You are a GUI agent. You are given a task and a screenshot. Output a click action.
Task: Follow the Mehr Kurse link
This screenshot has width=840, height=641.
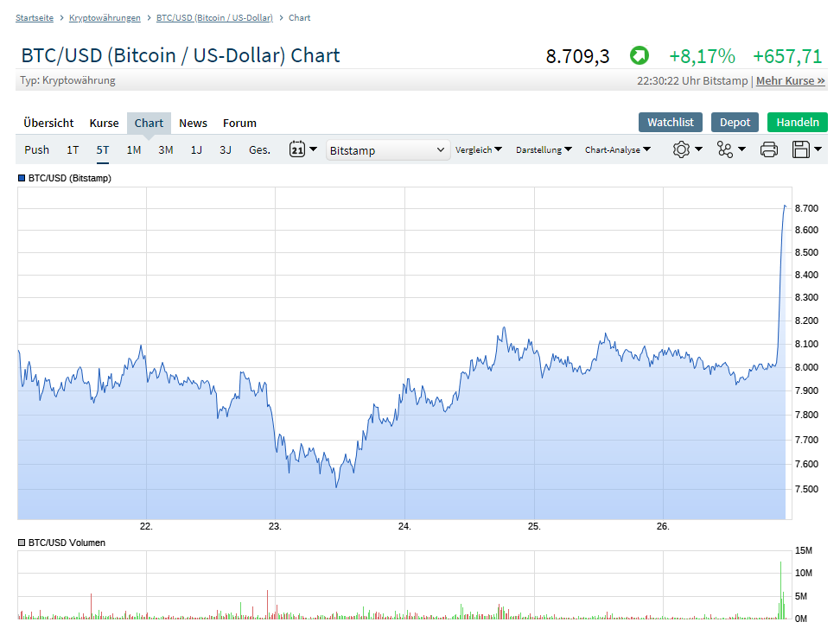point(790,80)
